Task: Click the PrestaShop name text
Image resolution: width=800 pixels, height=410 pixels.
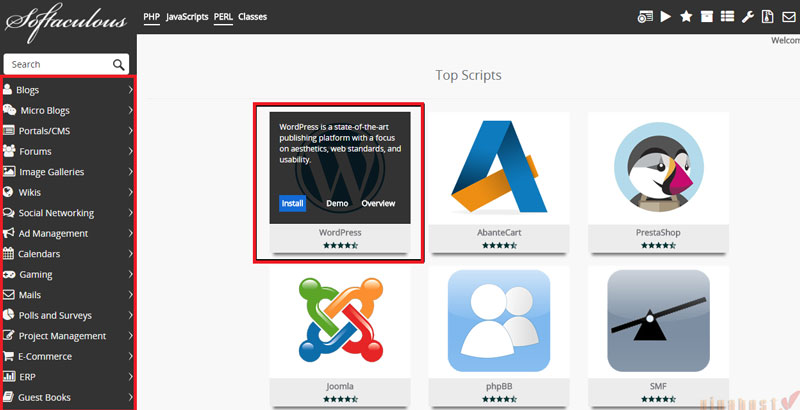Action: click(x=658, y=232)
